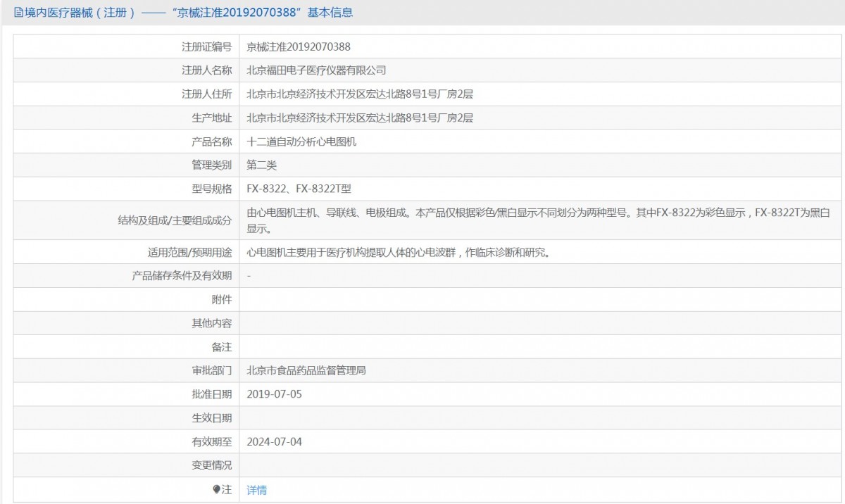The height and width of the screenshot is (504, 845).
Task: Click the 生效日期 label cell
Action: click(127, 418)
